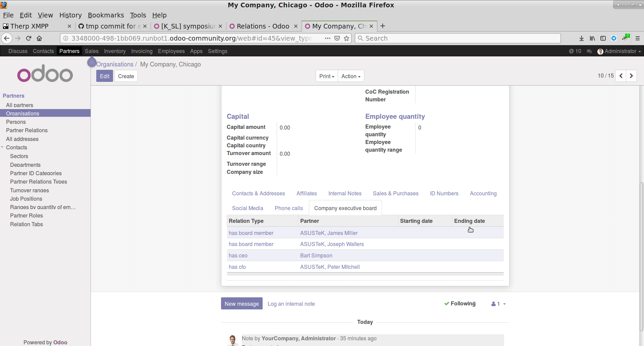
Task: Open the downloads panel
Action: tap(582, 38)
